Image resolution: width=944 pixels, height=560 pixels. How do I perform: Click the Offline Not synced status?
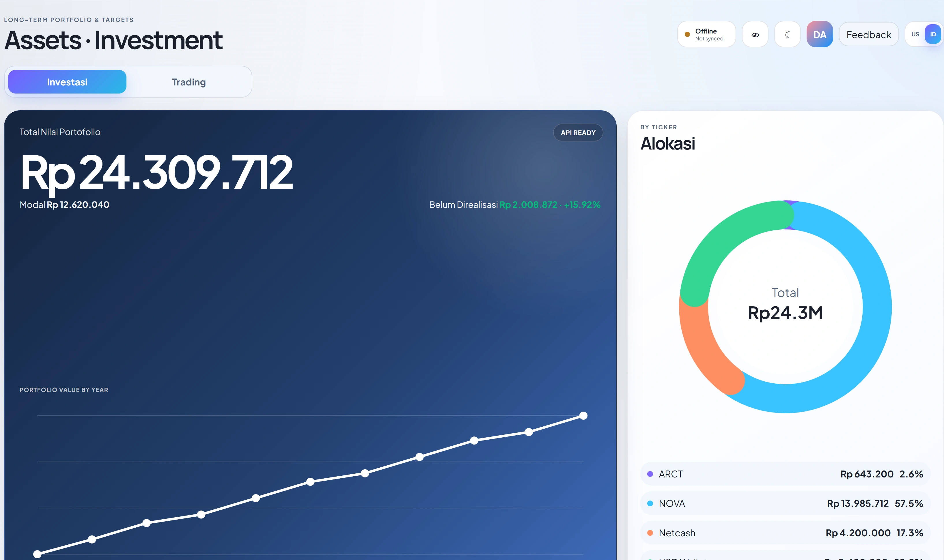[706, 34]
